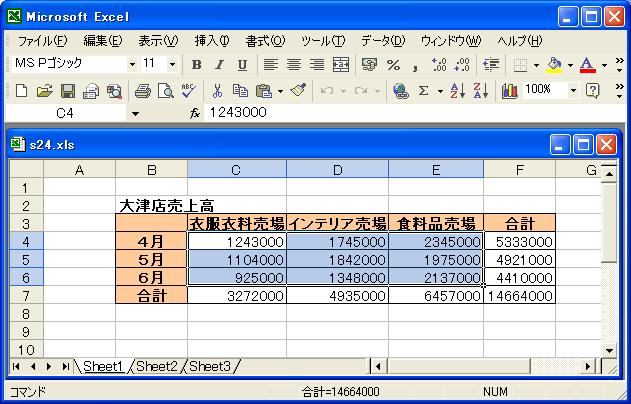Viewport: 631px width, 404px height.
Task: Select the Format Painter brush
Action: [x=298, y=91]
